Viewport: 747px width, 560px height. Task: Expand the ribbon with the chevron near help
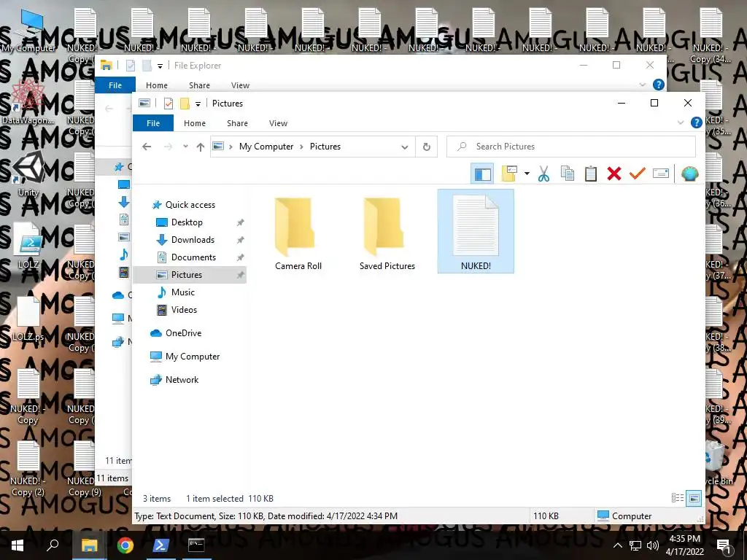point(681,122)
